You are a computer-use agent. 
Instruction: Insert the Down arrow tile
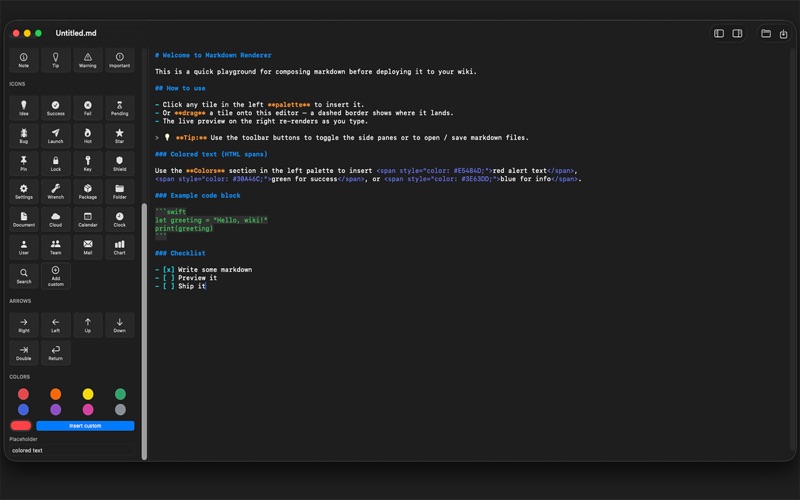pyautogui.click(x=119, y=325)
